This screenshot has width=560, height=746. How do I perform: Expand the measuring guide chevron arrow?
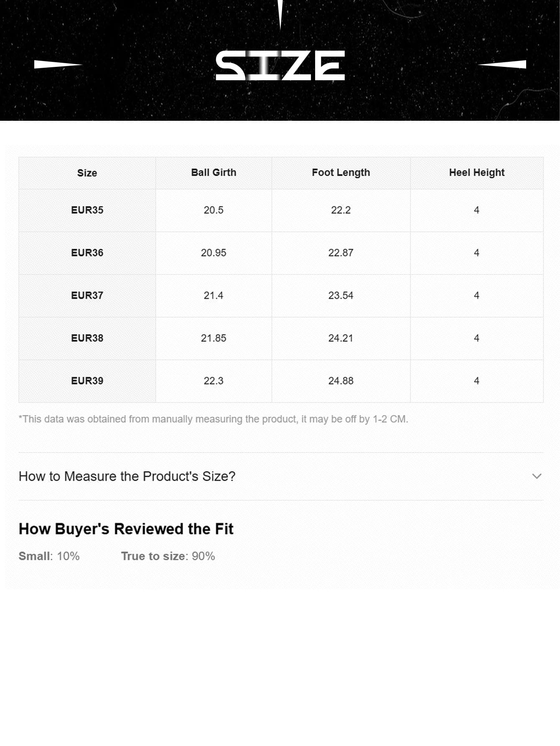(x=537, y=476)
